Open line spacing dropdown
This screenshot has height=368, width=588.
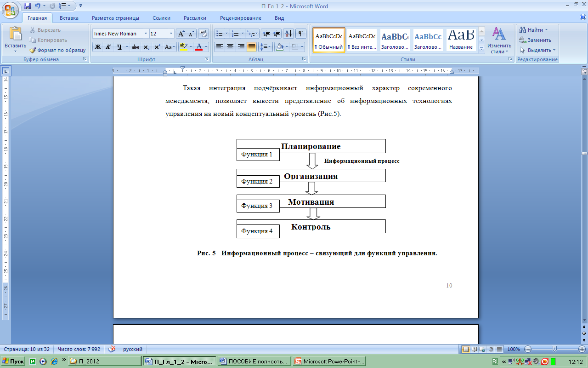(266, 47)
